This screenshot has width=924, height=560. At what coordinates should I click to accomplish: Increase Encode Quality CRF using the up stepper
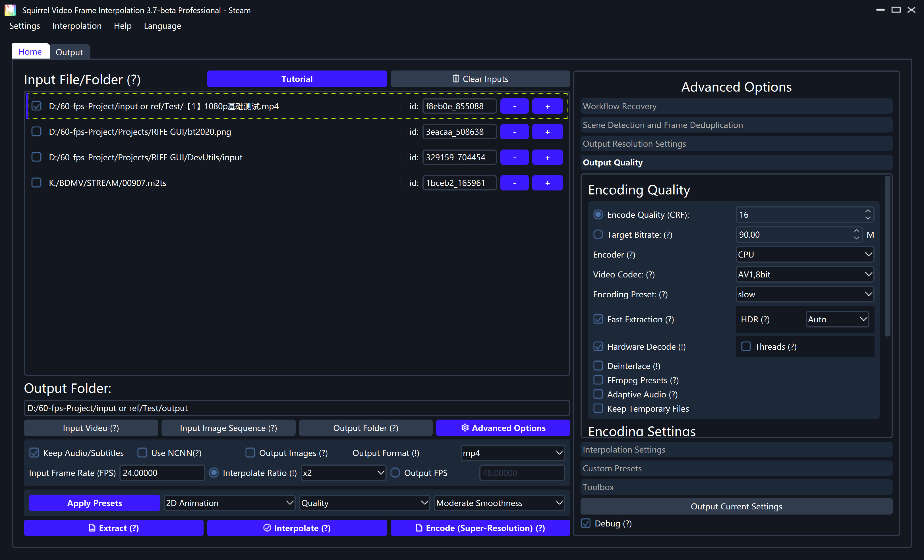click(868, 211)
